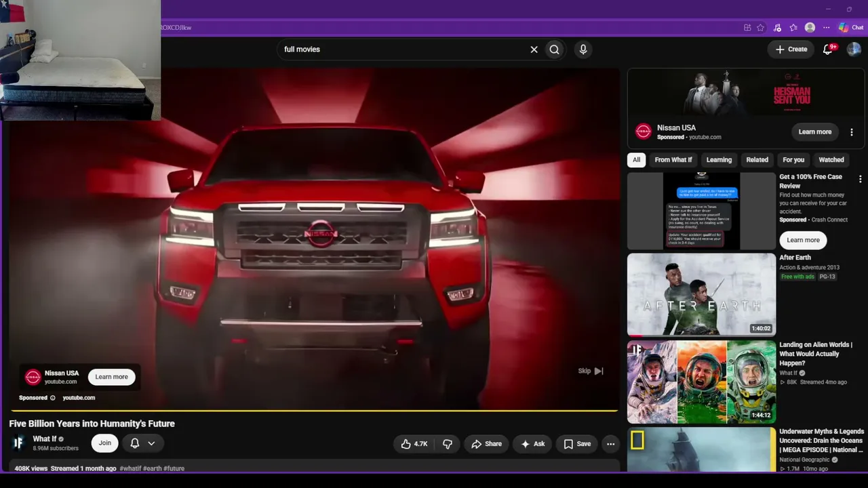Open the After Earth movie thumbnail
Image resolution: width=868 pixels, height=488 pixels.
[701, 295]
